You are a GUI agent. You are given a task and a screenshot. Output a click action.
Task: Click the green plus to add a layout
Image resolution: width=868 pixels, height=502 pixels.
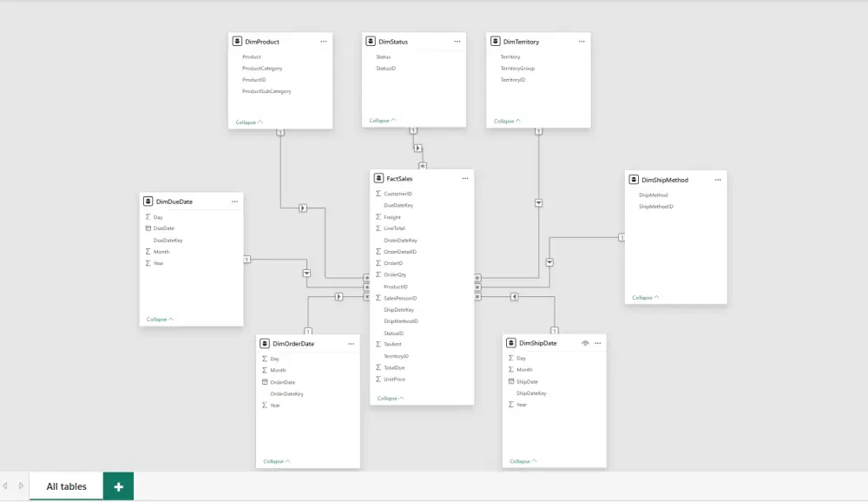[118, 485]
